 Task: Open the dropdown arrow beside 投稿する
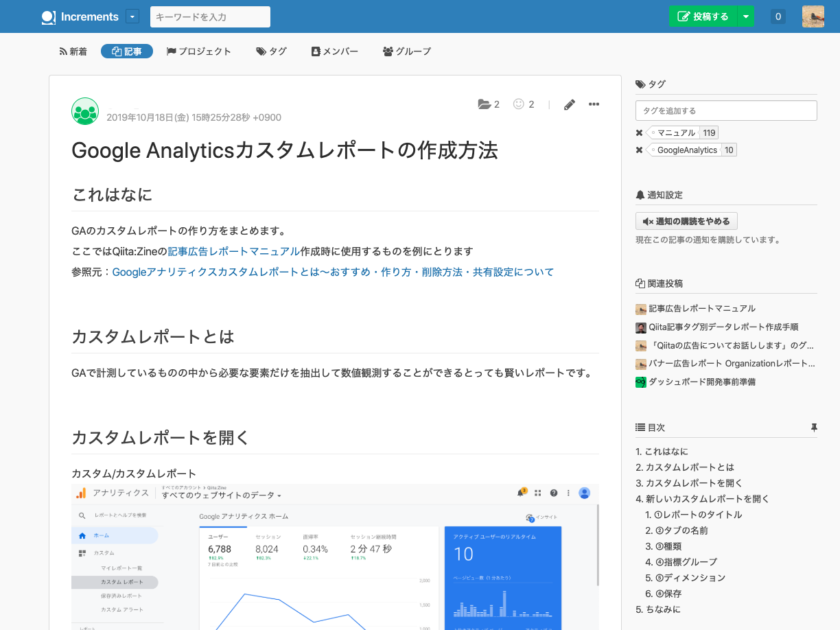(745, 16)
